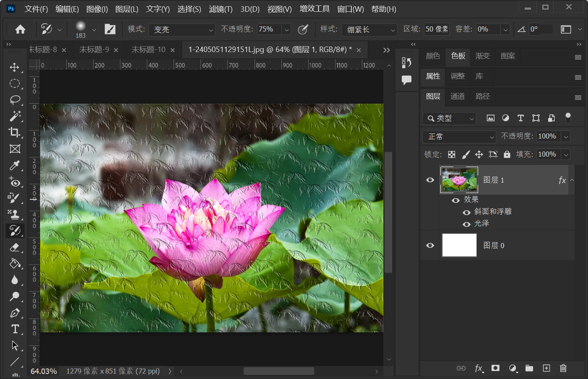Create a new layer with plus icon
Image resolution: width=588 pixels, height=379 pixels.
(x=546, y=368)
